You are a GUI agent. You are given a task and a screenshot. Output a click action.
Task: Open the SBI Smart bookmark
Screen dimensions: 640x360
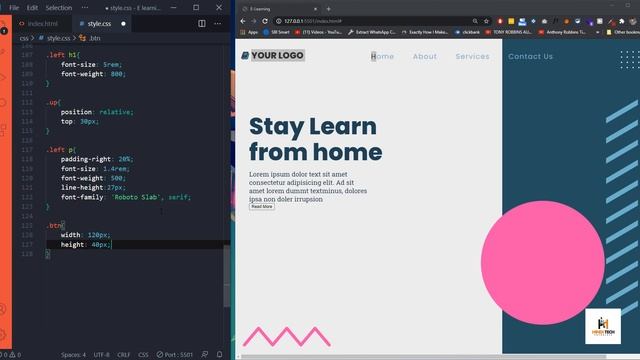click(x=276, y=32)
